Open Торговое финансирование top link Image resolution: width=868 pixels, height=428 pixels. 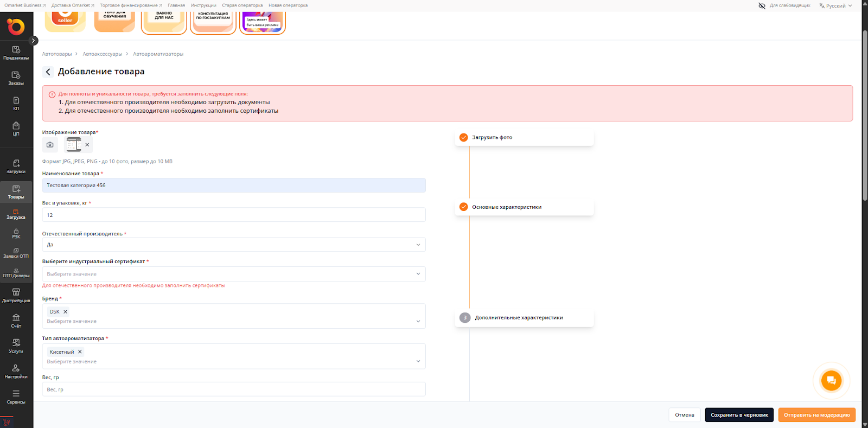point(131,5)
